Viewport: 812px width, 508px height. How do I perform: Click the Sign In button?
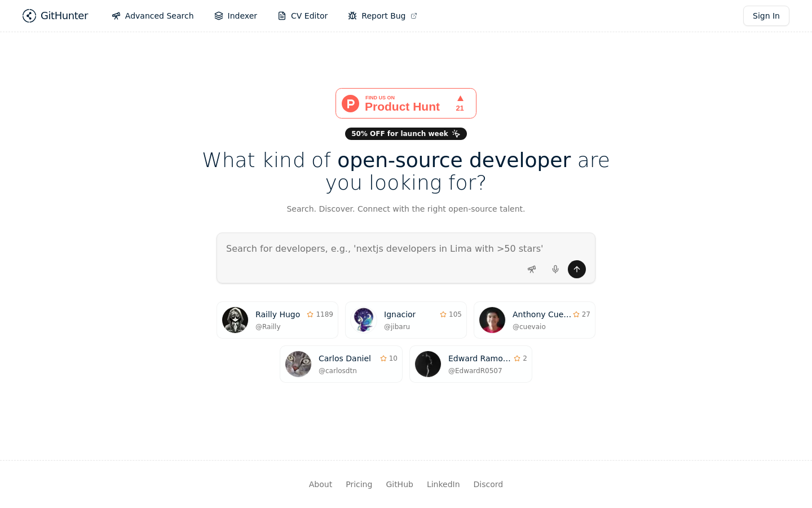click(766, 16)
